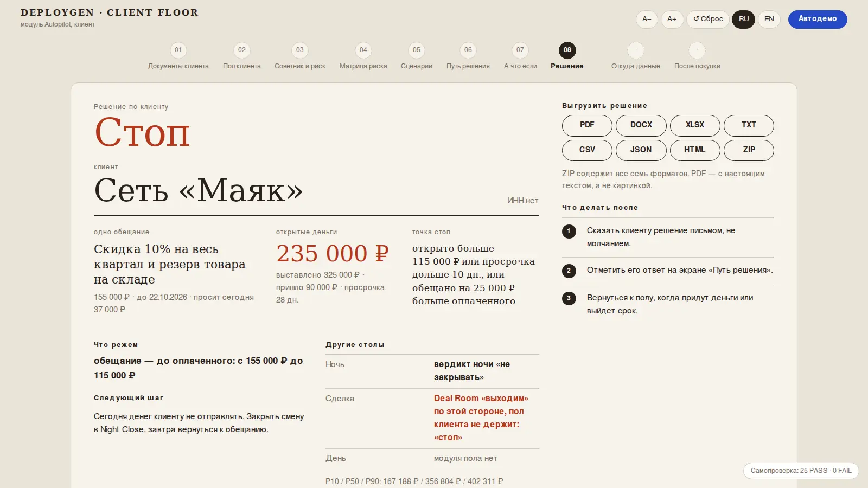Image resolution: width=868 pixels, height=488 pixels.
Task: Click the Deal Room «выходим» verdict text
Action: coord(481,418)
